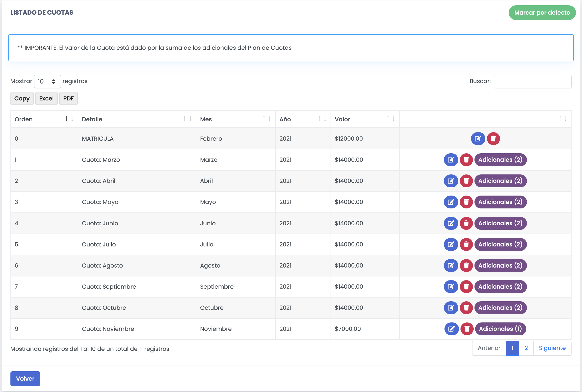Image resolution: width=582 pixels, height=392 pixels.
Task: Click the MATRICULA detail cell
Action: point(137,138)
